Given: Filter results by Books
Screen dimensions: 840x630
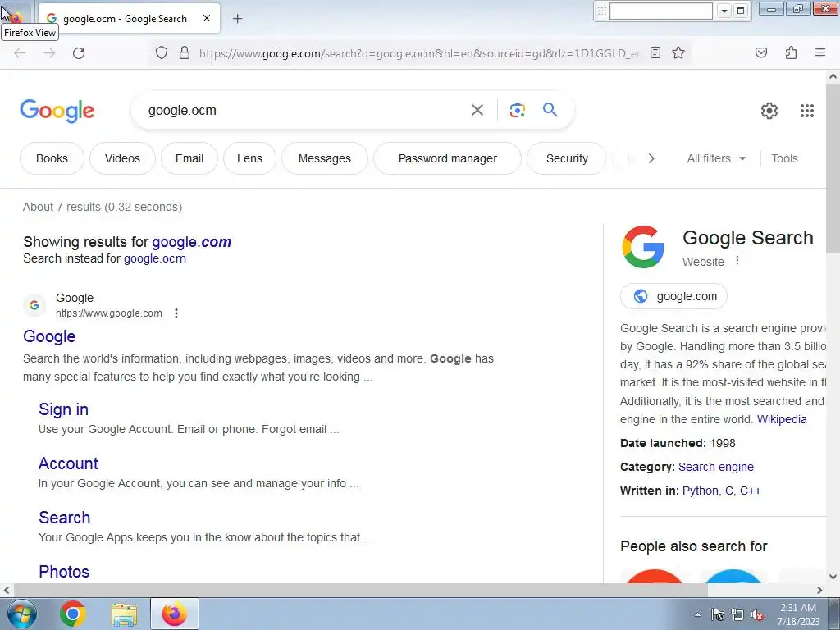Looking at the screenshot, I should click(52, 158).
